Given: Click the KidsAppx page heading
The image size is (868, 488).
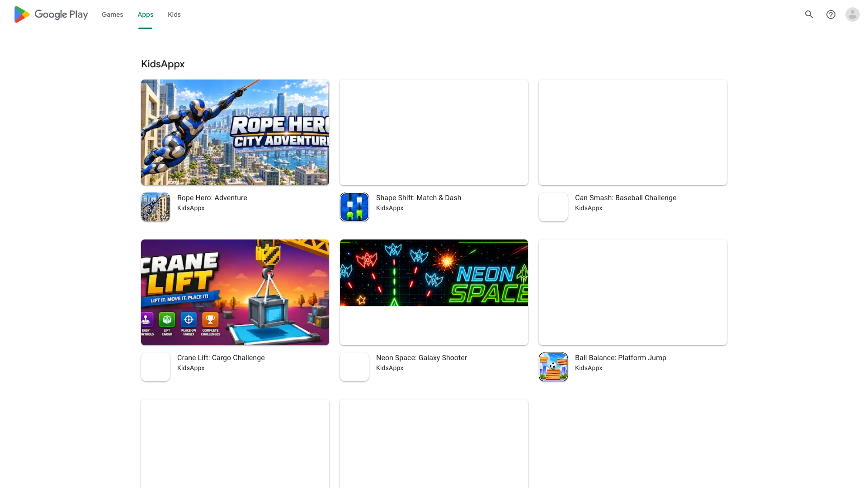Looking at the screenshot, I should pyautogui.click(x=163, y=64).
